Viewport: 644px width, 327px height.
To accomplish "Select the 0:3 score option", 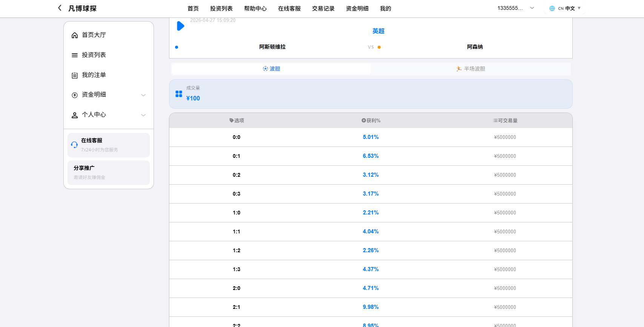I will coord(237,194).
